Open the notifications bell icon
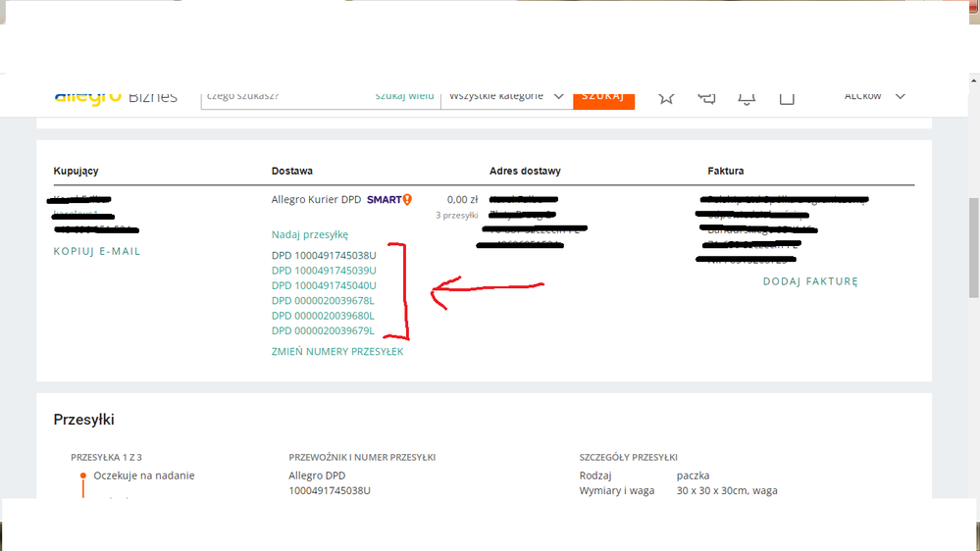Viewport: 980px width, 551px height. pyautogui.click(x=747, y=98)
